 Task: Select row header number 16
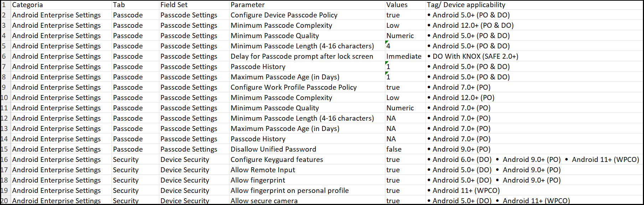tap(5, 159)
